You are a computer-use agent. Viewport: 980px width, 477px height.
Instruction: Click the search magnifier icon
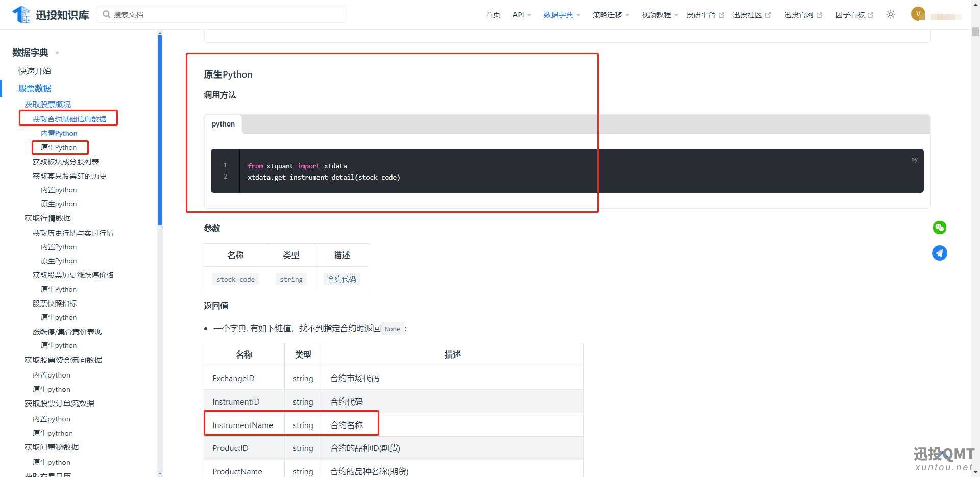click(107, 14)
